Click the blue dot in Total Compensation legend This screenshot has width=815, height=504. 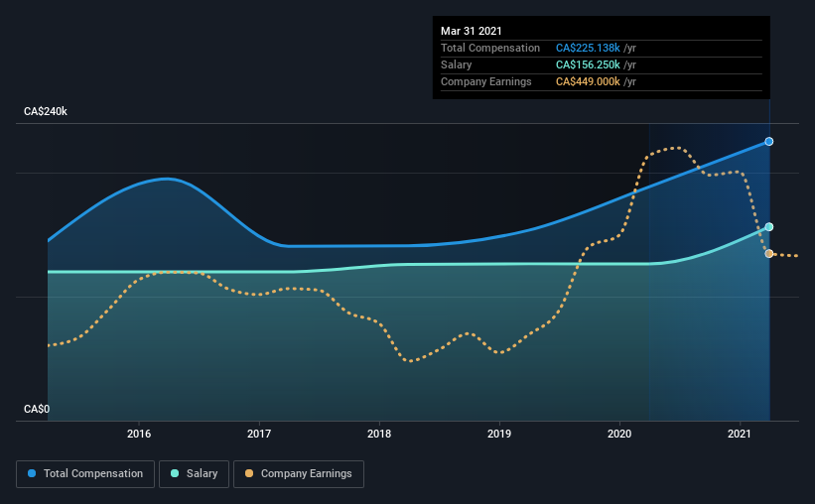click(x=32, y=473)
